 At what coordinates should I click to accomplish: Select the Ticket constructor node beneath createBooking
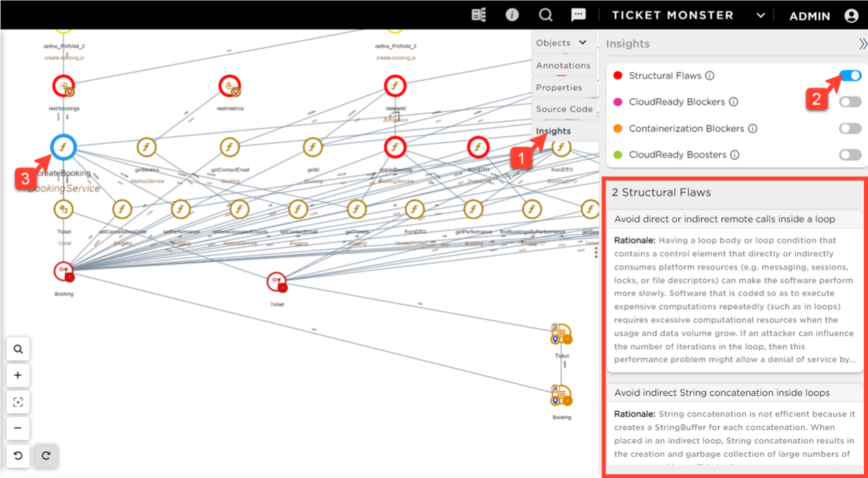tap(63, 209)
